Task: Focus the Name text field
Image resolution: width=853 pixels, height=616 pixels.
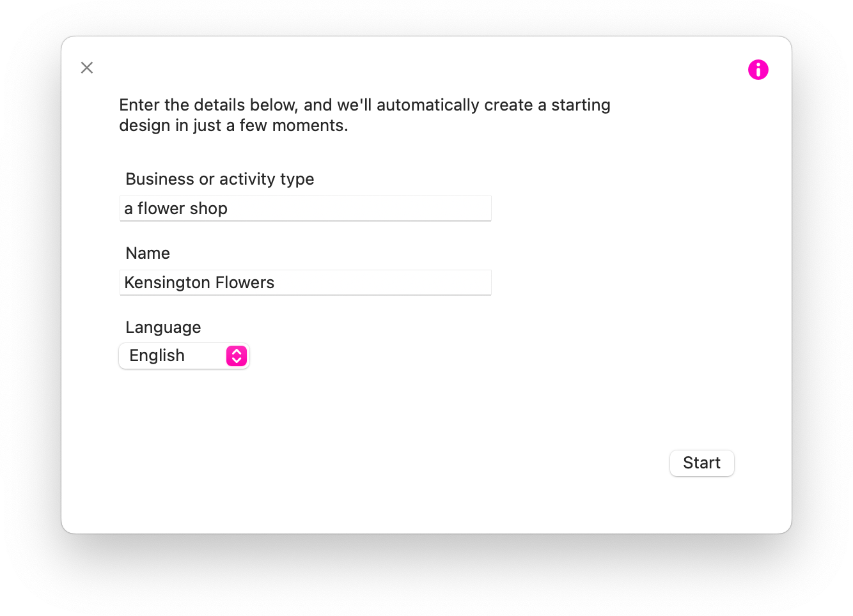Action: coord(305,283)
